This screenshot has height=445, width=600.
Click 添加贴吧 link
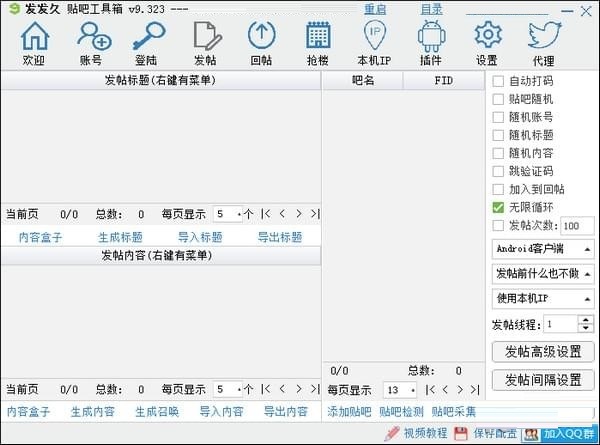[349, 412]
